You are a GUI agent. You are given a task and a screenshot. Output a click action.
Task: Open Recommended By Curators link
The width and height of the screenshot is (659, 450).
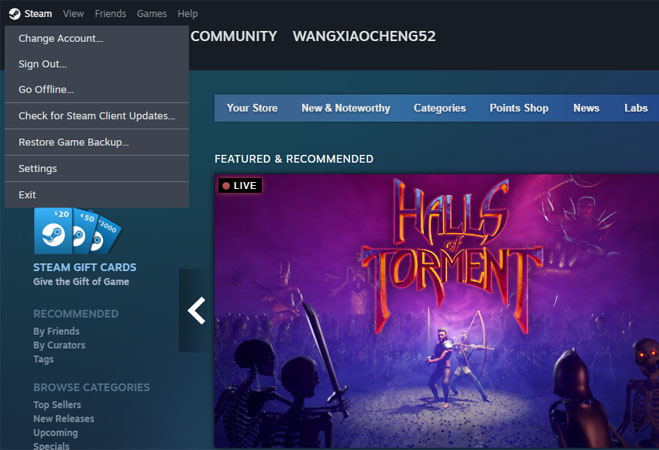59,345
